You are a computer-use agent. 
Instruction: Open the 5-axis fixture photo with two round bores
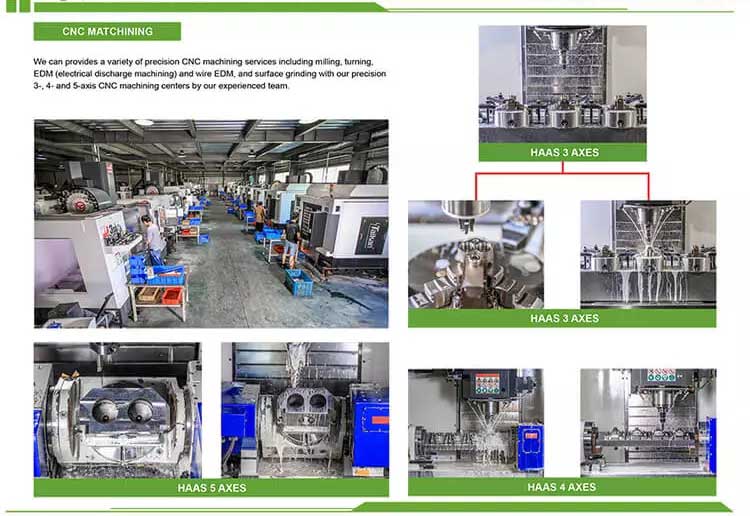point(117,410)
